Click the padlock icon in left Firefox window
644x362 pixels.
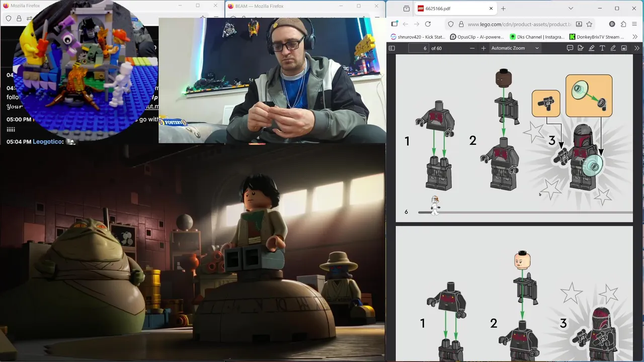(19, 19)
